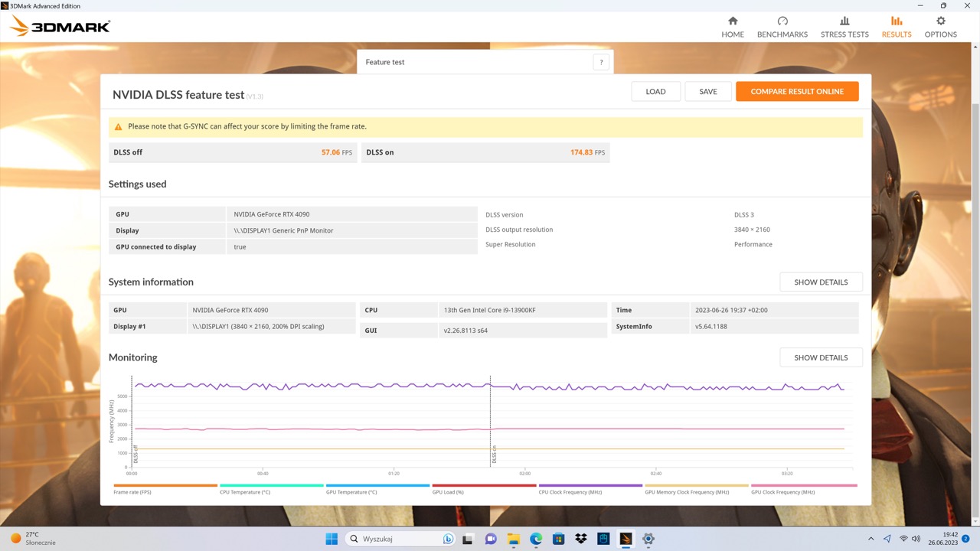The width and height of the screenshot is (980, 551).
Task: Click the taskbar clock showing 19:42
Action: pyautogui.click(x=944, y=539)
